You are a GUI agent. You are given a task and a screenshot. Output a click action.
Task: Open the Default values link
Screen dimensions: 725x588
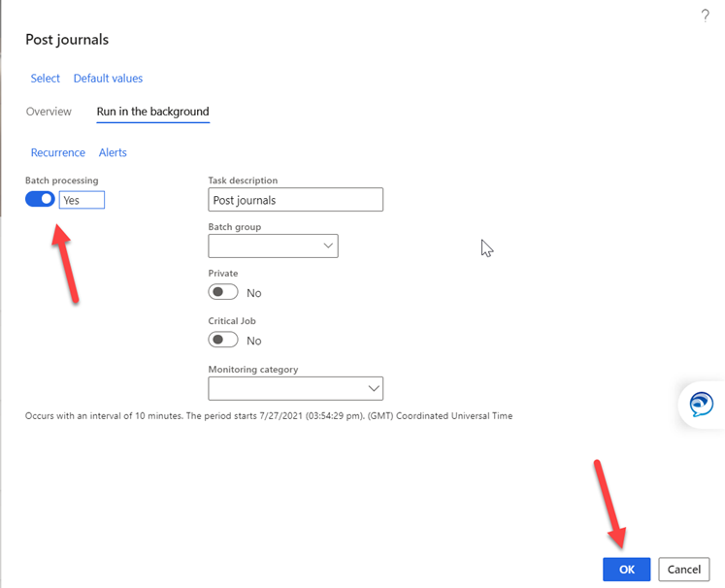click(x=108, y=79)
